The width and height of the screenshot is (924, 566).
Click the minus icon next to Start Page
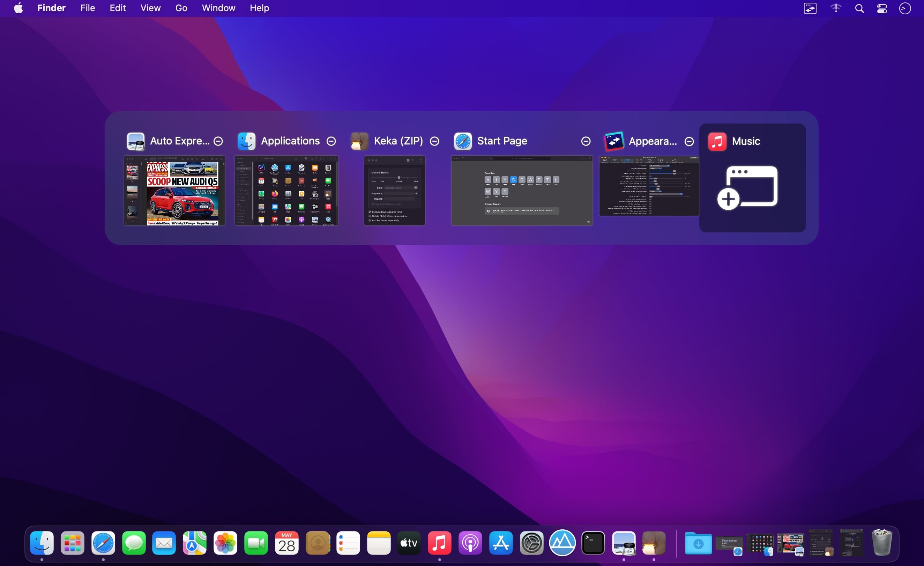coord(586,141)
